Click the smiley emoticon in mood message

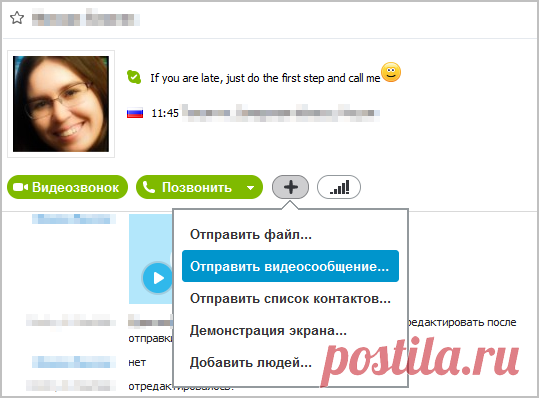[391, 72]
